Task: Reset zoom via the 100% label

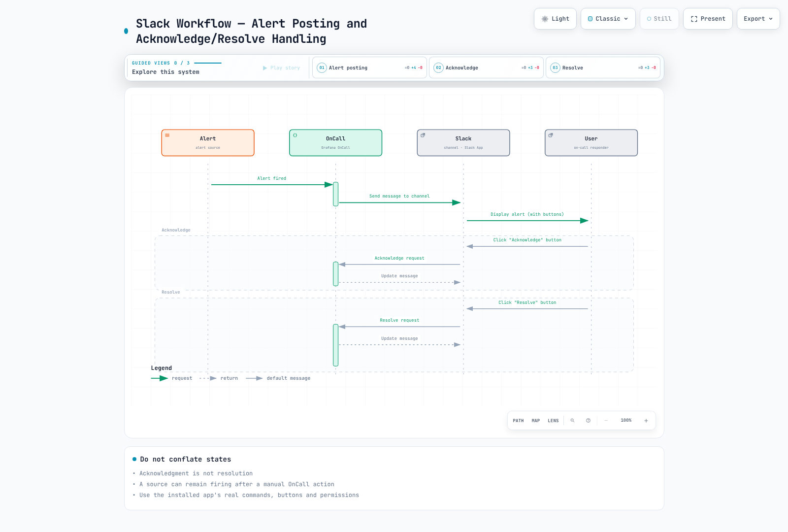Action: [x=626, y=420]
